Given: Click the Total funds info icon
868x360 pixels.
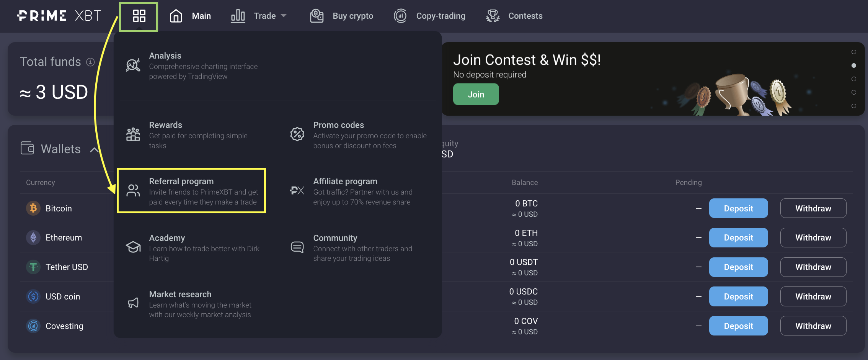Looking at the screenshot, I should [90, 62].
